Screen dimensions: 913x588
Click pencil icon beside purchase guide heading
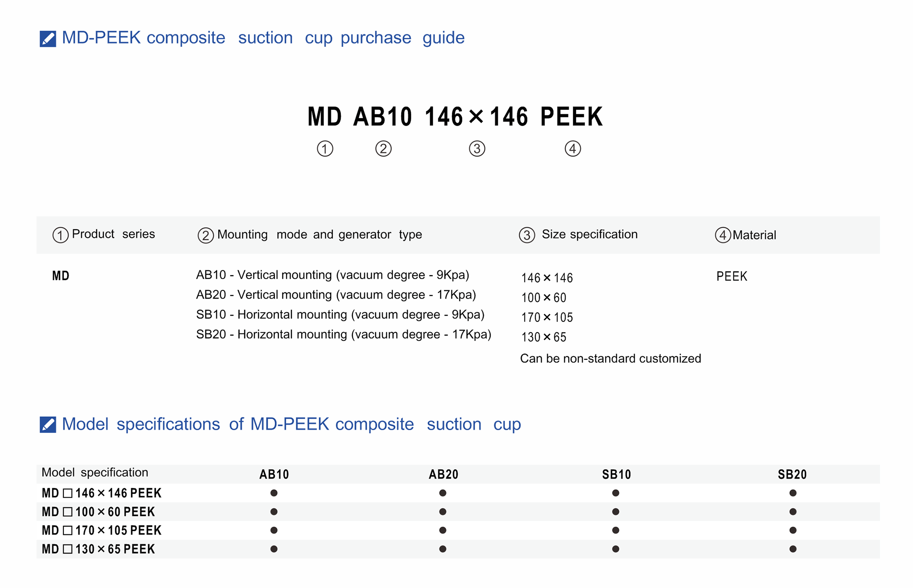(48, 39)
